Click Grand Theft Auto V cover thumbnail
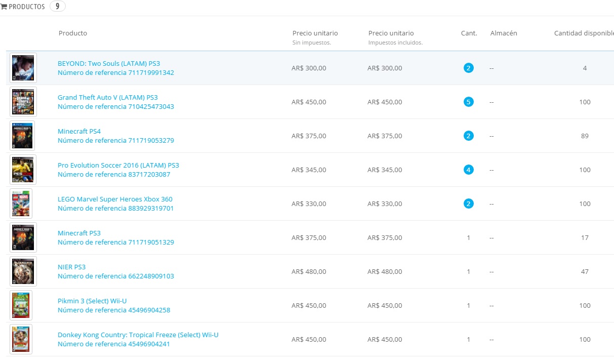The width and height of the screenshot is (614, 364). tap(23, 102)
